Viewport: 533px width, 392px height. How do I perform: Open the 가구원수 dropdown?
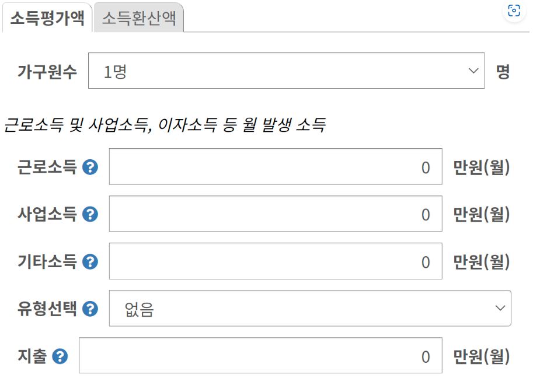coord(286,69)
